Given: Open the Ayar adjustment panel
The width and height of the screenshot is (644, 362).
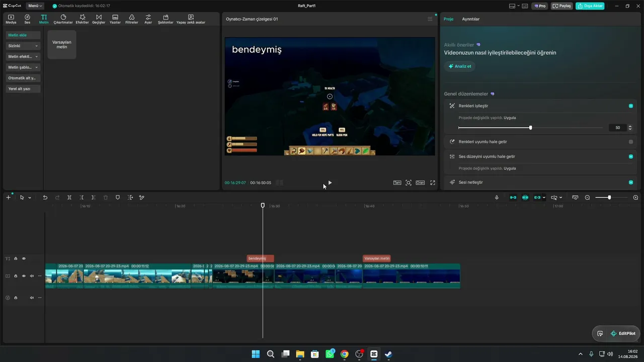Looking at the screenshot, I should [148, 19].
